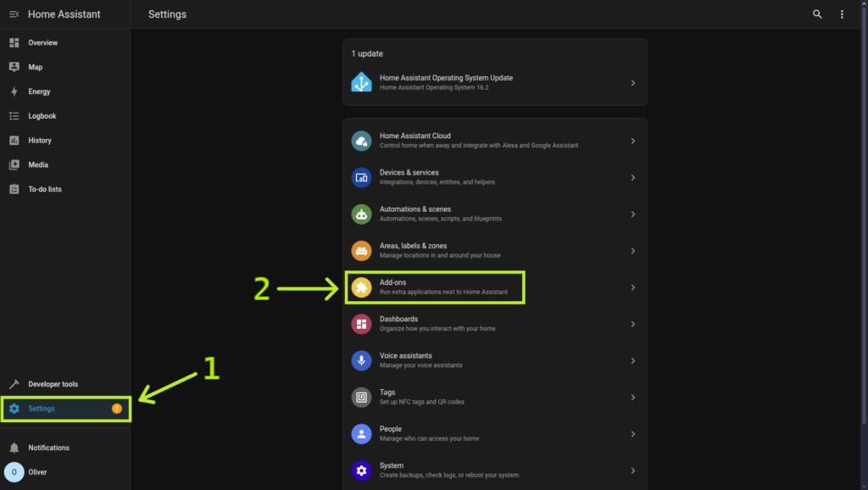
Task: Click the Add-ons puzzle piece icon
Action: click(361, 287)
